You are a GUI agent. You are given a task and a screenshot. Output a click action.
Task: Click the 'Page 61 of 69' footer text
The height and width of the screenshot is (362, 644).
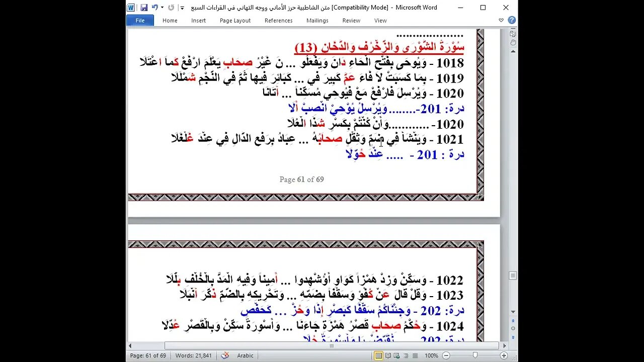pyautogui.click(x=301, y=179)
